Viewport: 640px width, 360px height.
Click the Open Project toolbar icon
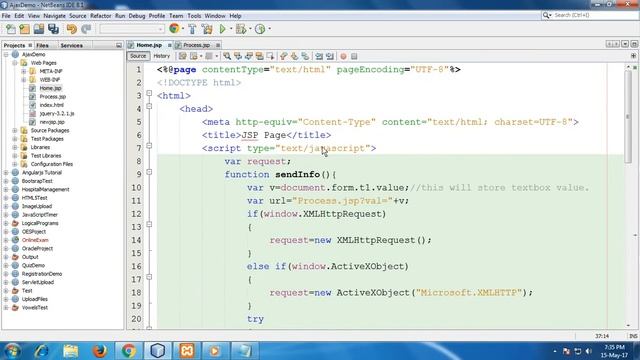click(x=39, y=29)
